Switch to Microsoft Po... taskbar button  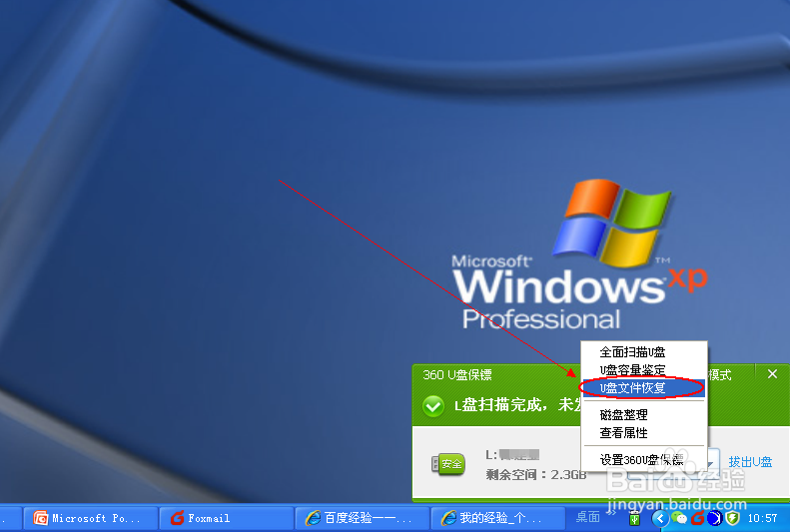pyautogui.click(x=89, y=518)
